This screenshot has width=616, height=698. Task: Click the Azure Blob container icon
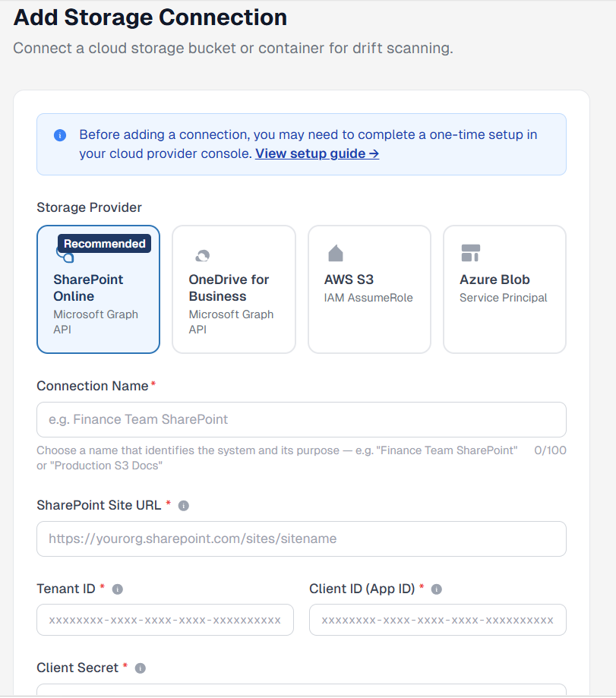pyautogui.click(x=470, y=253)
